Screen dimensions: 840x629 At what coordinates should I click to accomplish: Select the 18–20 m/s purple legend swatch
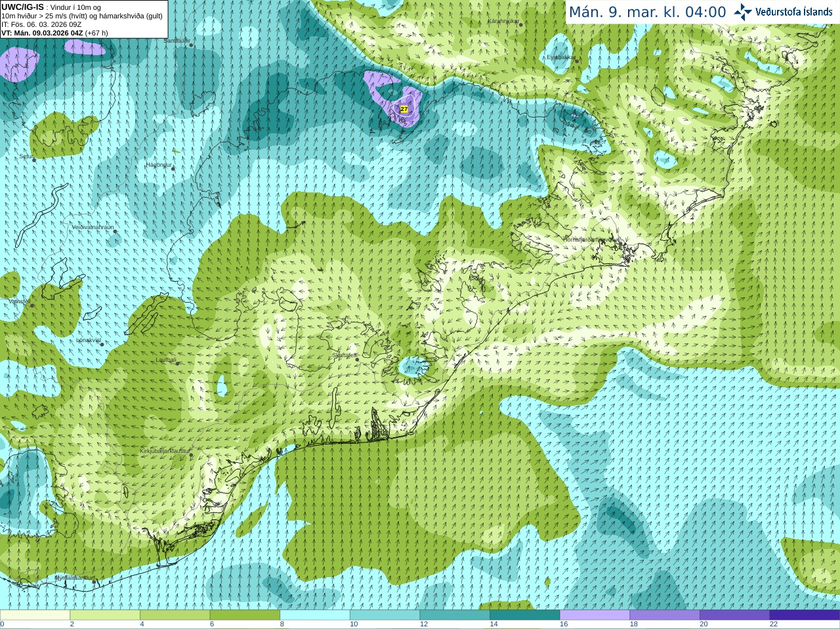coord(665,615)
